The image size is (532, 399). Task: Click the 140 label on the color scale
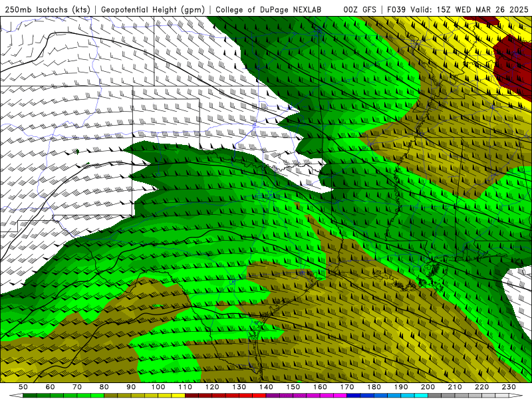coord(266,387)
